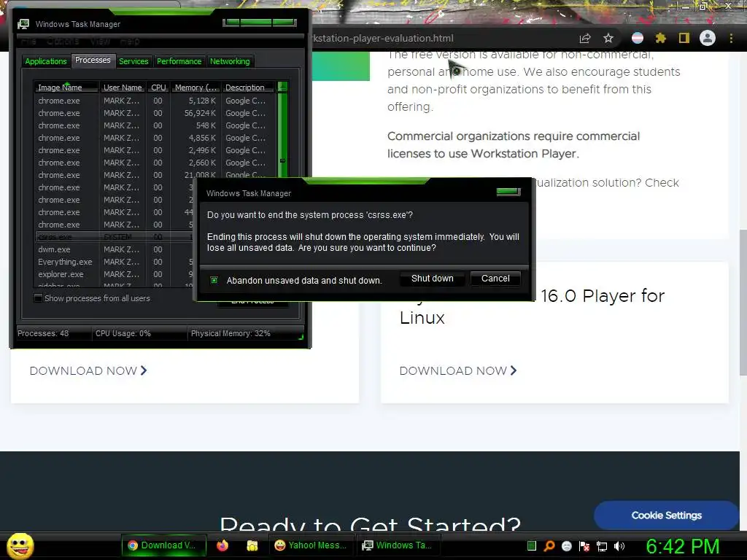The height and width of the screenshot is (560, 747).
Task: Click the left DOWNLOAD NOW link
Action: [88, 371]
